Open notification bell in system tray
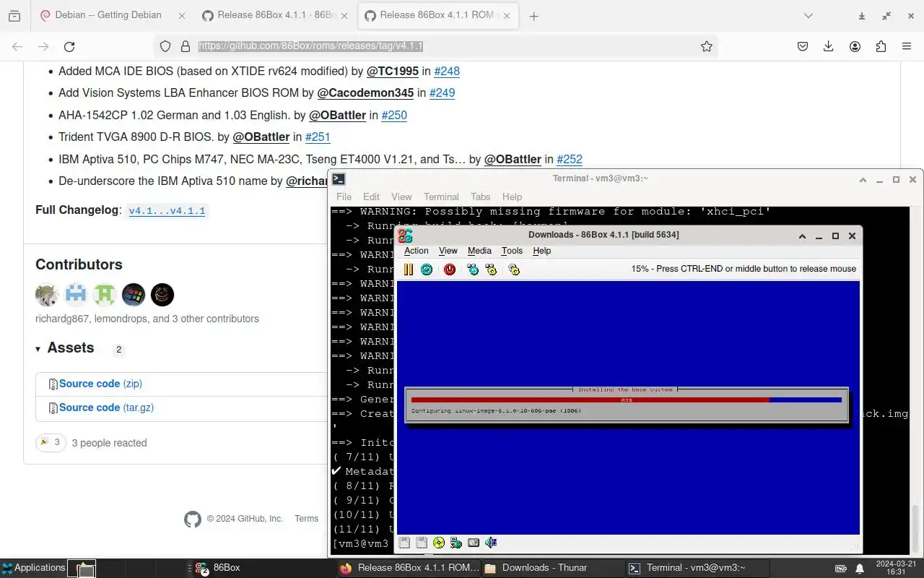Screen dimensions: 924x578 (860, 569)
